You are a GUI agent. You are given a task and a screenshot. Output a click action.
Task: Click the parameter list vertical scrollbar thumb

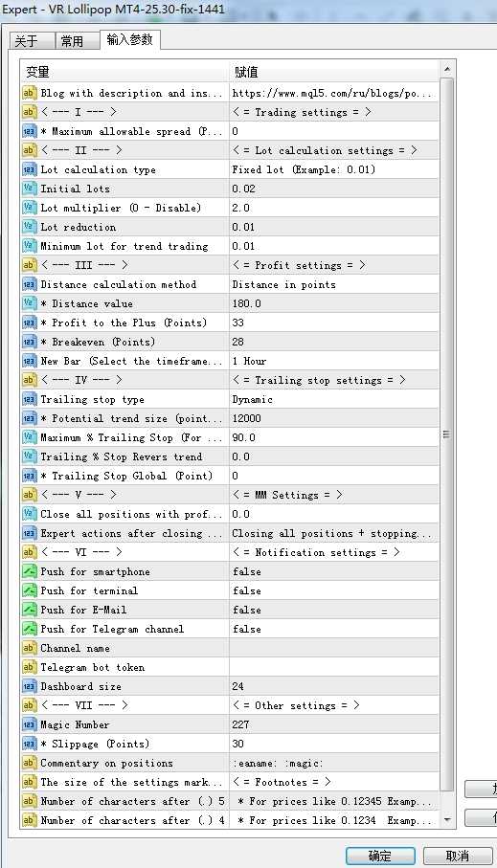tap(446, 434)
